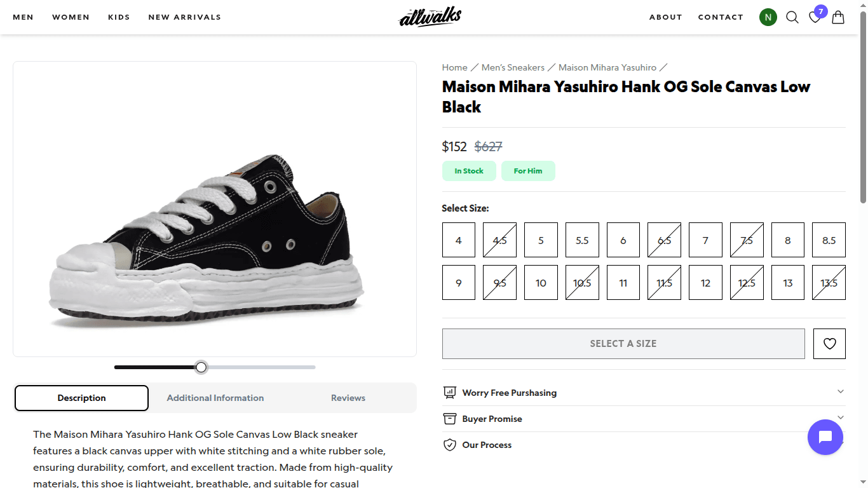Switch to the Reviews tab
868x488 pixels.
[x=348, y=397]
